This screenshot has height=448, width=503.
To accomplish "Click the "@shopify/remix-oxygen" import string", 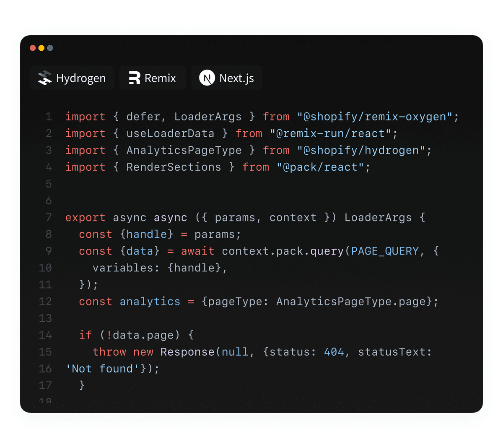I will [x=375, y=117].
